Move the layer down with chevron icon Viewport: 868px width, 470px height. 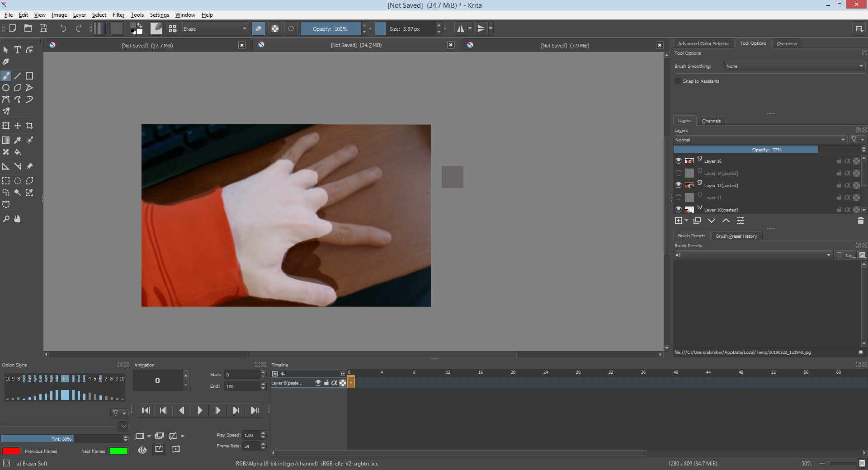coord(712,221)
